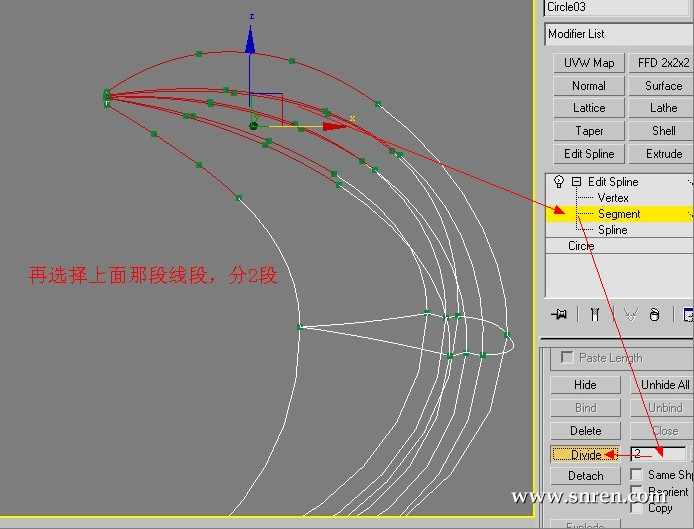The height and width of the screenshot is (529, 694).
Task: Click the Extrude modifier button
Action: point(662,154)
